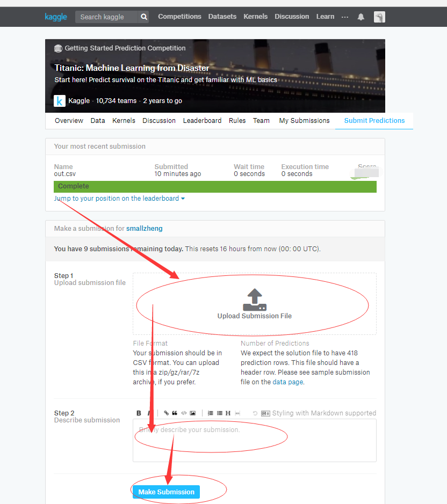Toggle bold formatting in description editor
Image resolution: width=447 pixels, height=504 pixels.
point(139,413)
